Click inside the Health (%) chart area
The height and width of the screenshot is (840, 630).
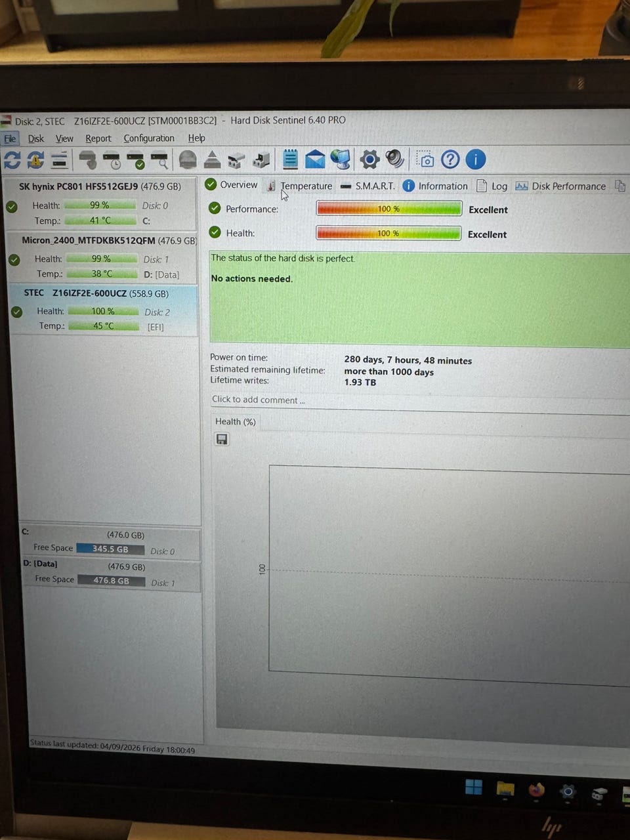[450, 574]
